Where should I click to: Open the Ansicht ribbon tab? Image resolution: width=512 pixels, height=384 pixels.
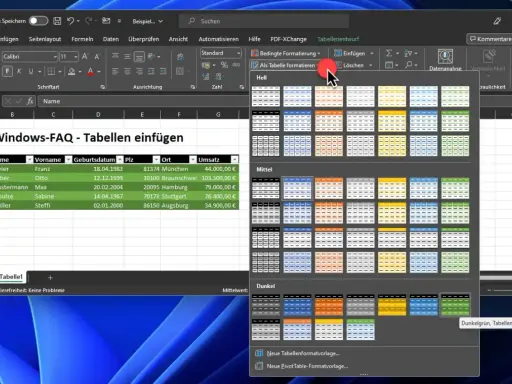coord(178,39)
